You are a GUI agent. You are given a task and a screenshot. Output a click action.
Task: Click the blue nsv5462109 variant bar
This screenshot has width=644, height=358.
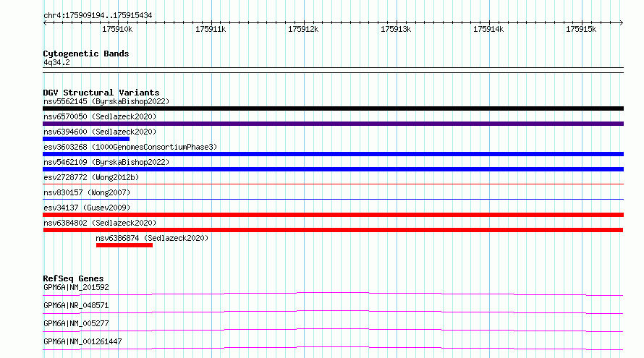(333, 169)
